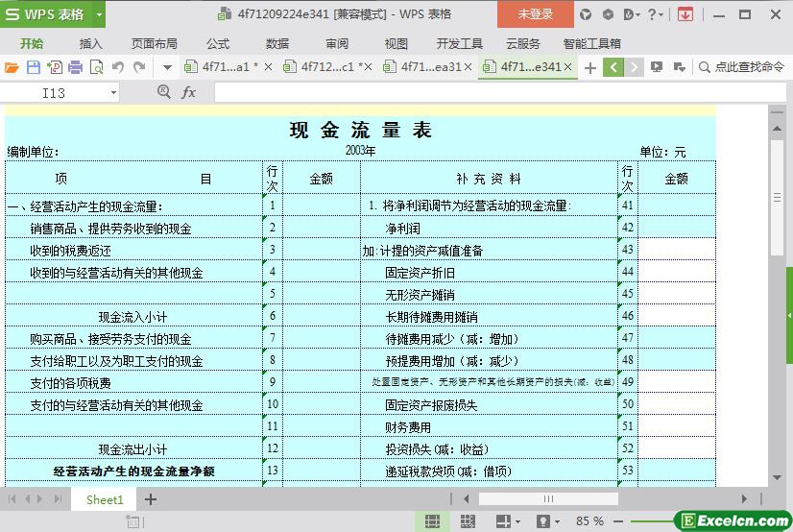Close the 4f71...ea31 document tab
Viewport: 793px width, 532px height.
coord(469,67)
